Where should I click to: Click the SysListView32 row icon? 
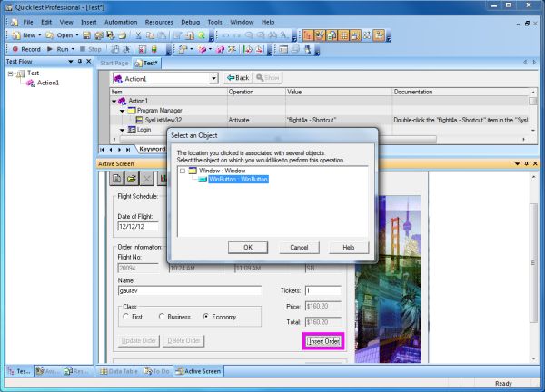point(139,120)
